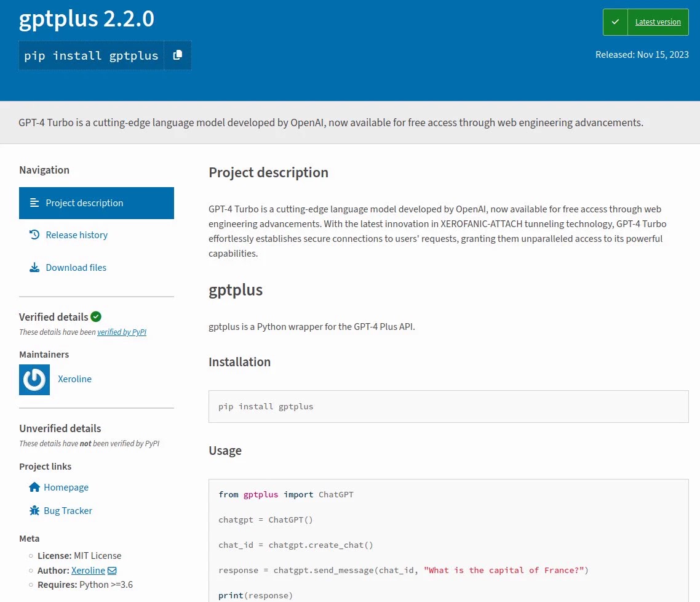Click the 'Installation' section heading
The image size is (700, 602).
pos(239,362)
